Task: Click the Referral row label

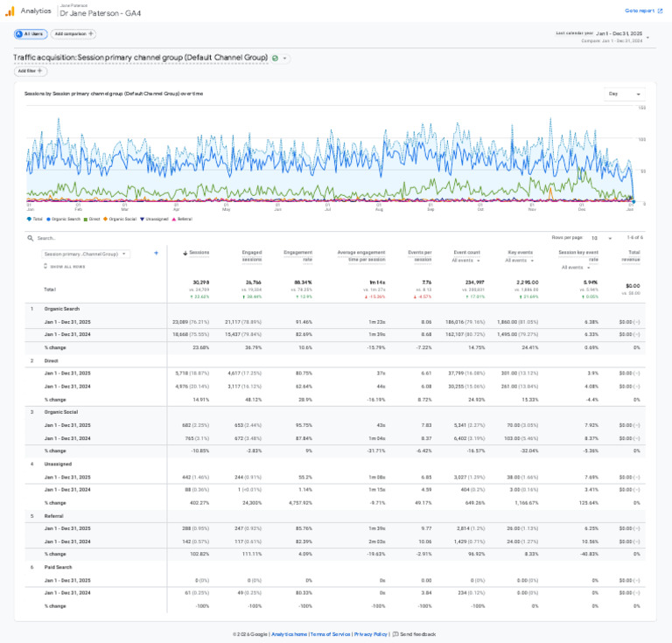Action: (53, 516)
